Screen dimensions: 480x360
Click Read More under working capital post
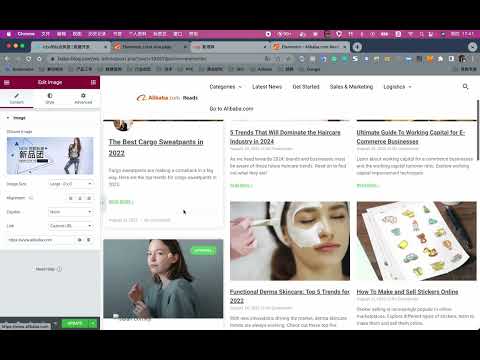click(368, 186)
